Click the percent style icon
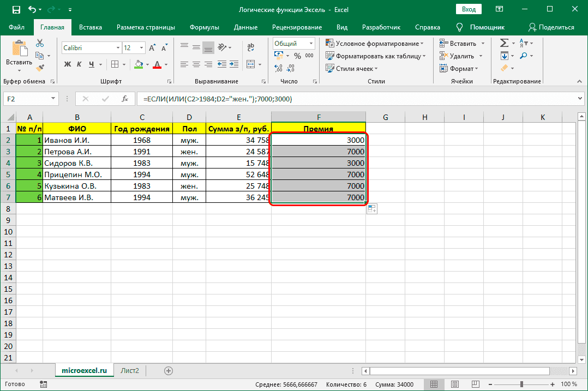Image resolution: width=588 pixels, height=391 pixels. click(x=297, y=56)
